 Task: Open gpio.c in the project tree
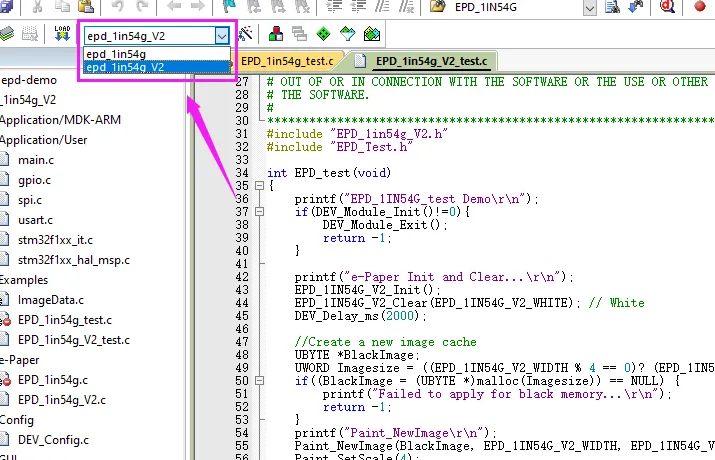(34, 180)
